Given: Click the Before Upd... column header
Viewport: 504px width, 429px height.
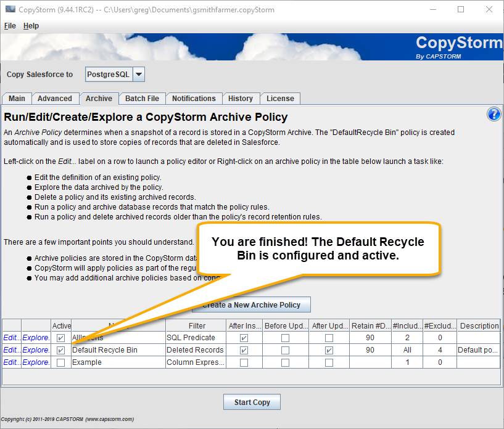Looking at the screenshot, I should [286, 325].
